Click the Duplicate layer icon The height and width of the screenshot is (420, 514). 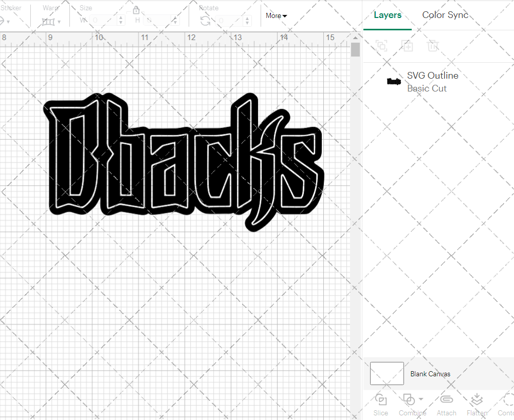coord(407,46)
